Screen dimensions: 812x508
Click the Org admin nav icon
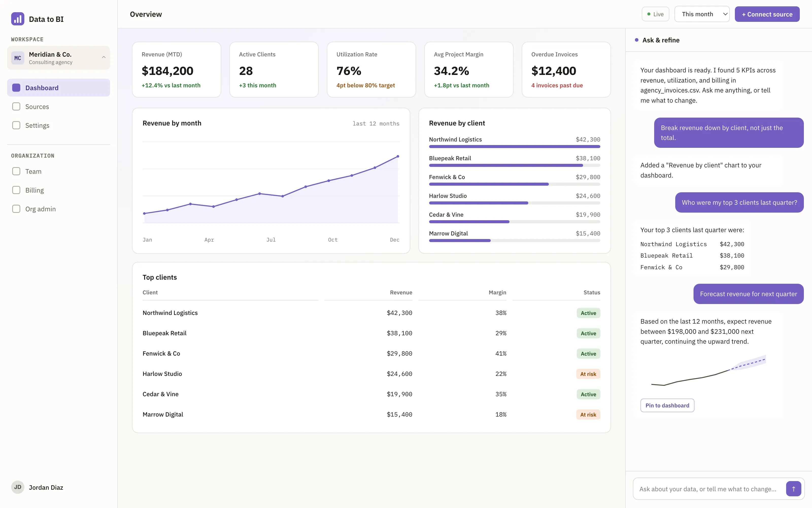pyautogui.click(x=16, y=209)
